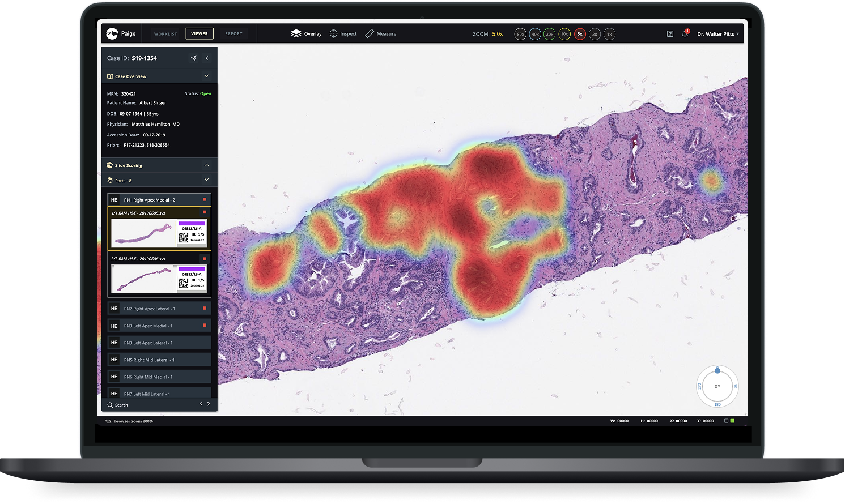845x504 pixels.
Task: Set zoom to 2x
Action: pyautogui.click(x=595, y=34)
